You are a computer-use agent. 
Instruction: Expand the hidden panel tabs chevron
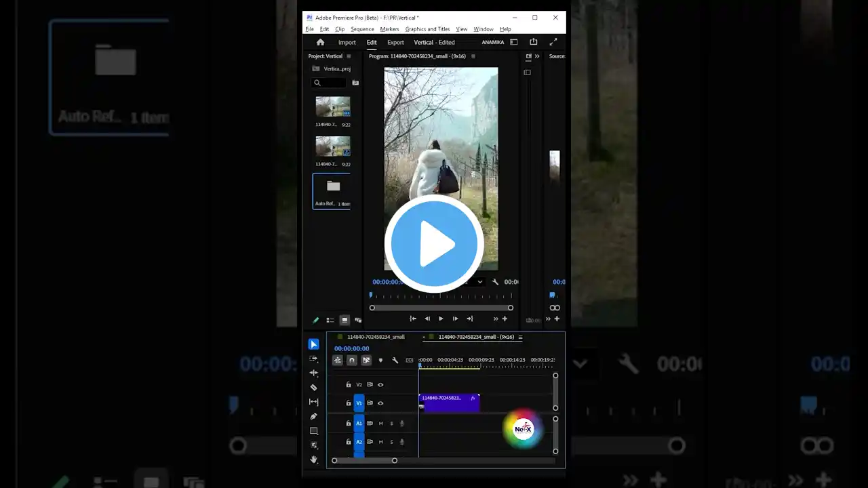[537, 56]
